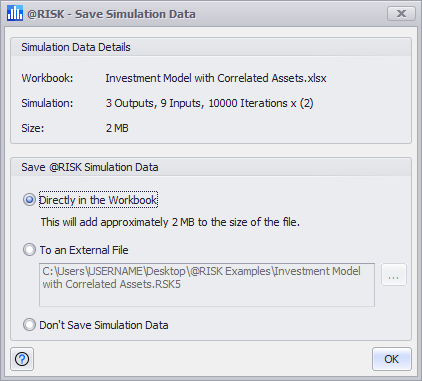This screenshot has height=381, width=422.
Task: Open help with the question mark icon
Action: point(22,359)
